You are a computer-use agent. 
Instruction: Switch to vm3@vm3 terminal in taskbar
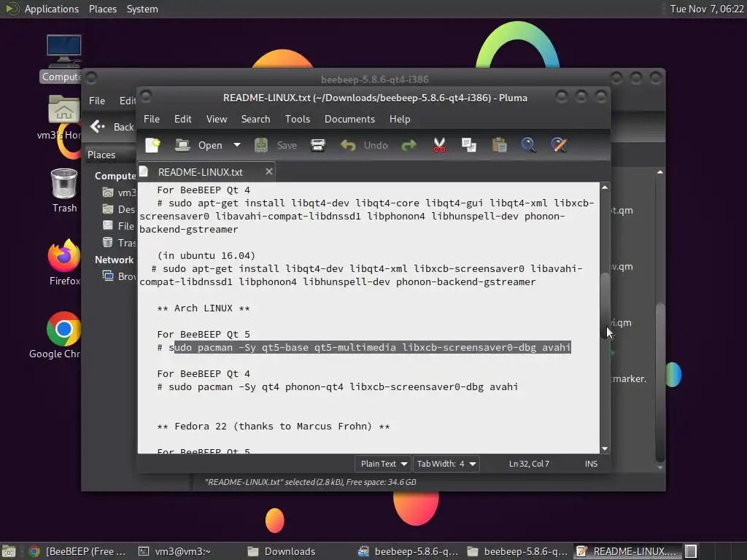(x=175, y=551)
